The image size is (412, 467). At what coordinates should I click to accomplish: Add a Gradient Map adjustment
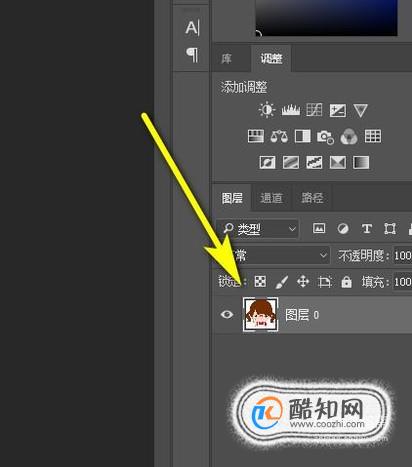[361, 163]
